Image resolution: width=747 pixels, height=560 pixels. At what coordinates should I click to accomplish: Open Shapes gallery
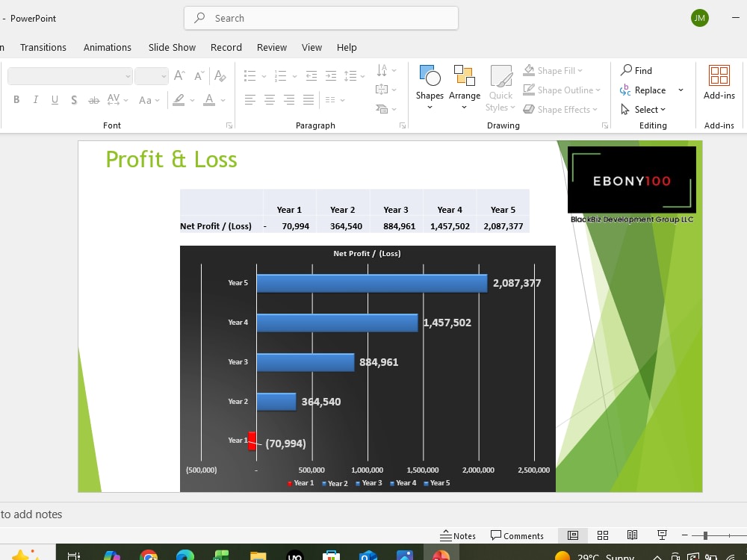tap(430, 87)
